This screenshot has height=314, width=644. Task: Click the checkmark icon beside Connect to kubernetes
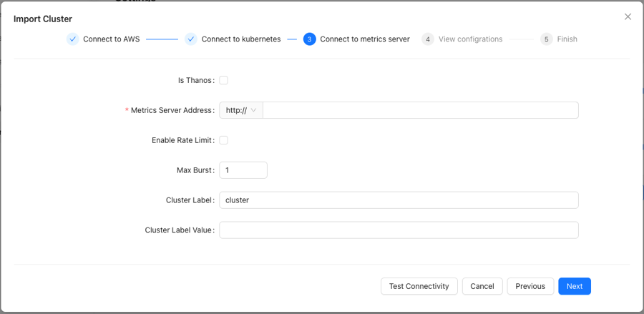(x=191, y=39)
